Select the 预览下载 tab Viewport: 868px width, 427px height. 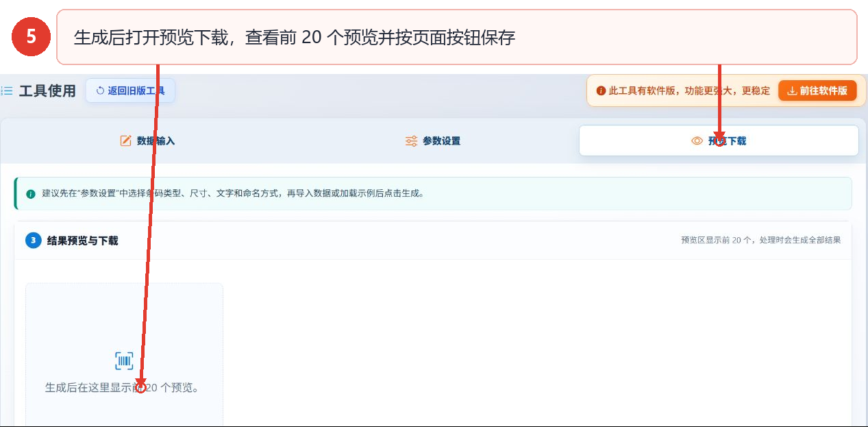pyautogui.click(x=719, y=141)
